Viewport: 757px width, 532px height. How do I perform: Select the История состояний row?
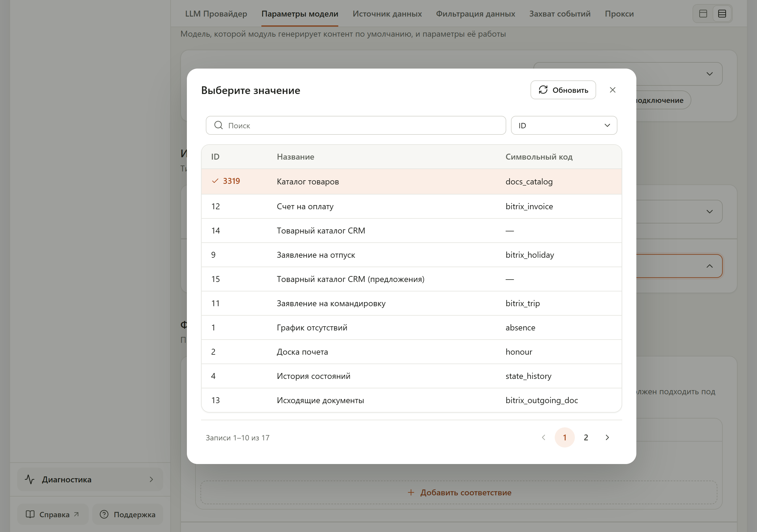coord(411,376)
